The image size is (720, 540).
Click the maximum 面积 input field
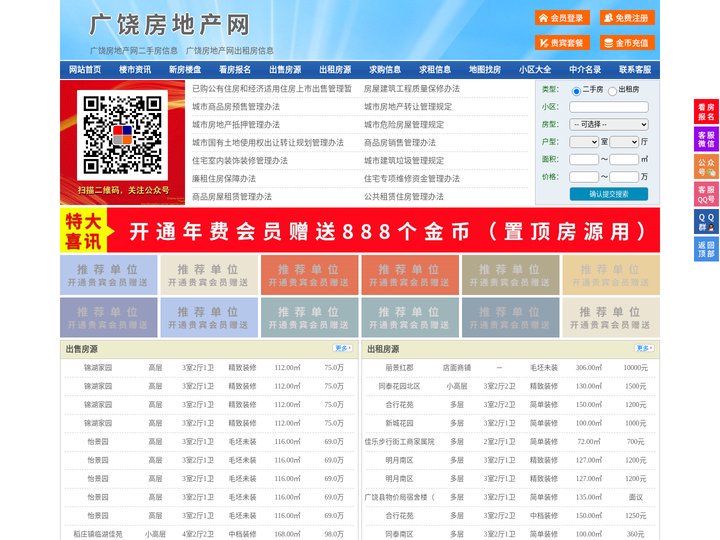click(x=624, y=159)
